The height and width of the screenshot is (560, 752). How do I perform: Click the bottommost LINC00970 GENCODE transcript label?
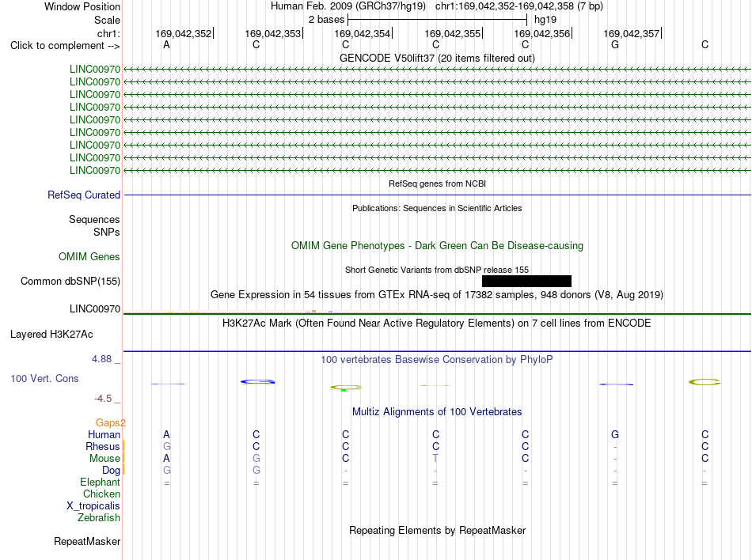click(x=95, y=171)
